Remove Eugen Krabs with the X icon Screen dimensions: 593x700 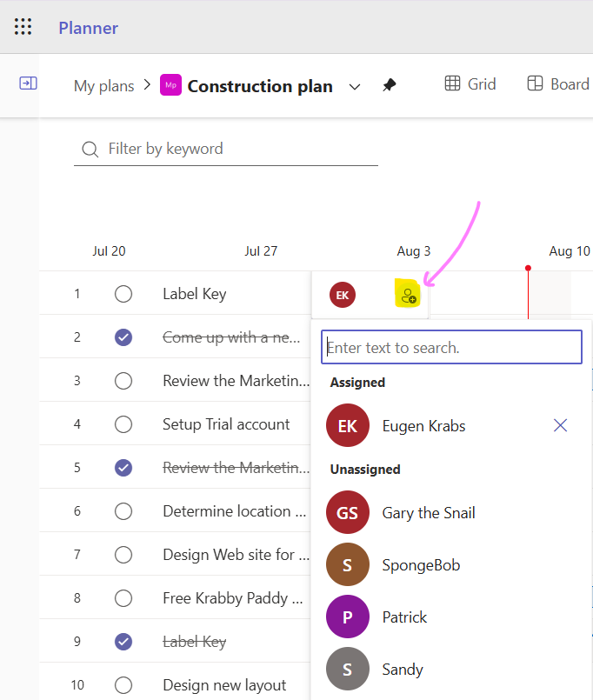point(560,425)
